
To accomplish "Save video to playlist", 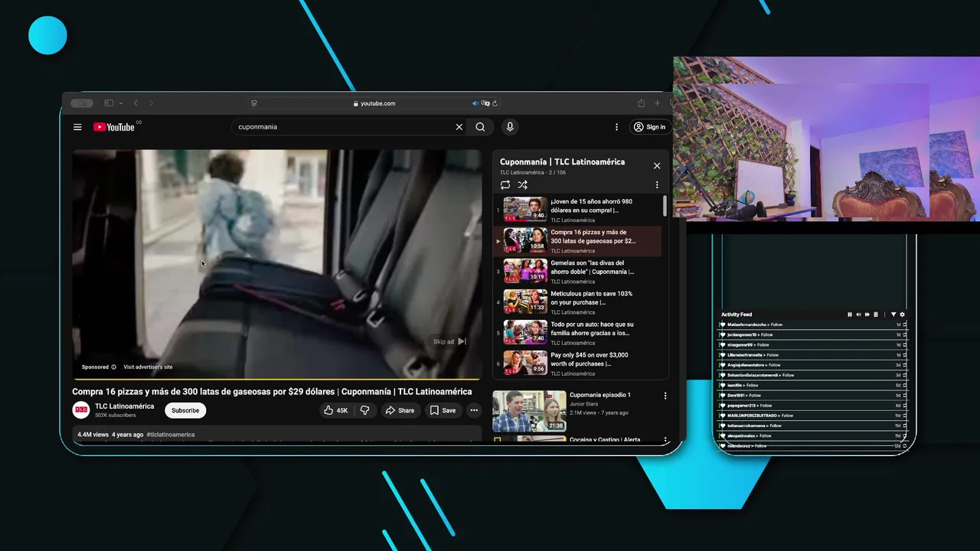I will coord(443,410).
